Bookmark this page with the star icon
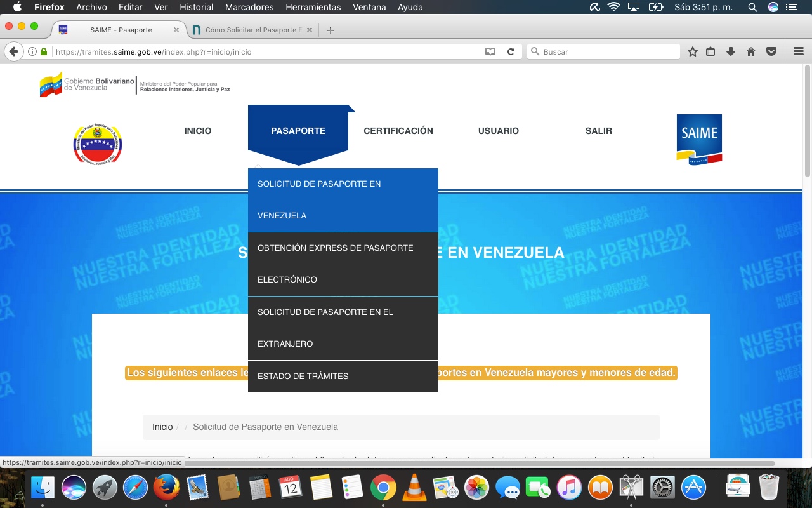The height and width of the screenshot is (508, 812). [693, 51]
